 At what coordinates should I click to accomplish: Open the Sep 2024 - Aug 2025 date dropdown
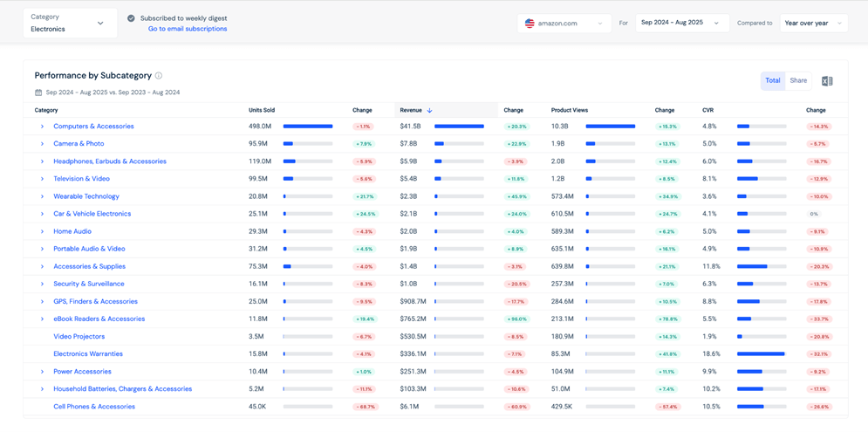(682, 24)
